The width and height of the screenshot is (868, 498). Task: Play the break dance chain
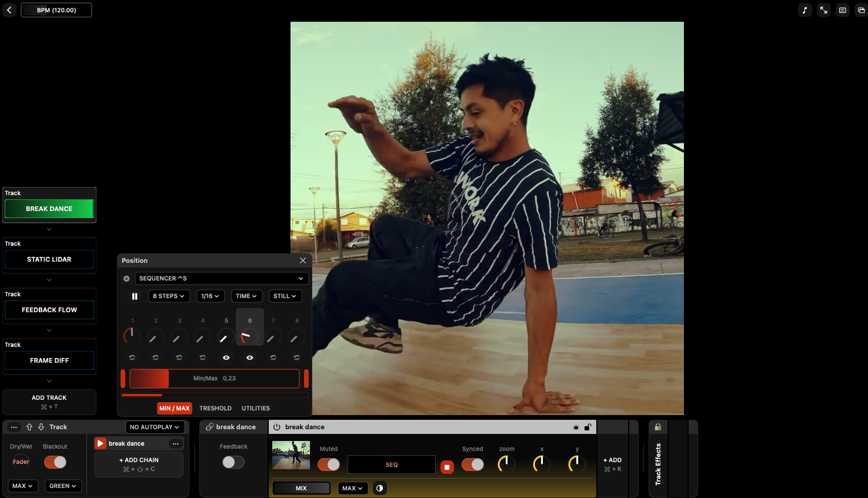[101, 443]
